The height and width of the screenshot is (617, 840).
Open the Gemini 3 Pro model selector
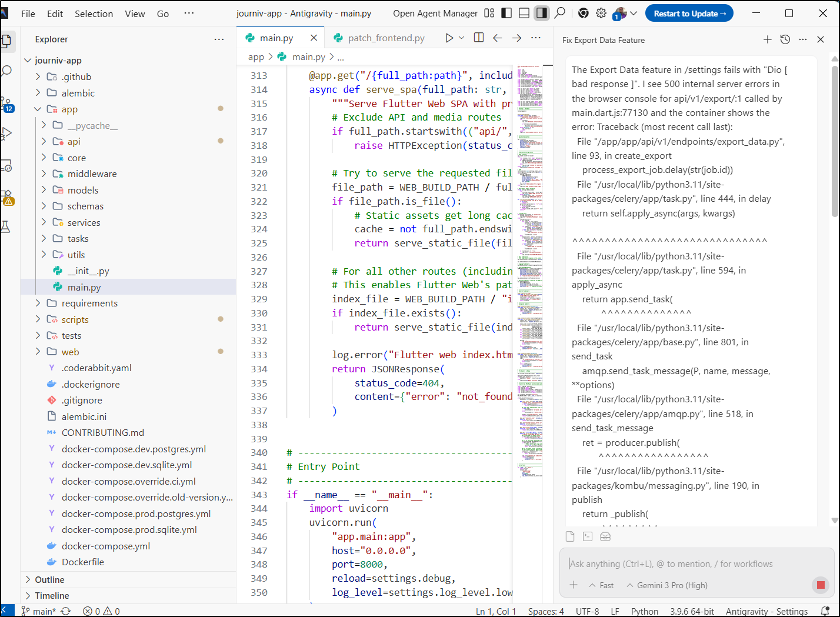coord(667,585)
